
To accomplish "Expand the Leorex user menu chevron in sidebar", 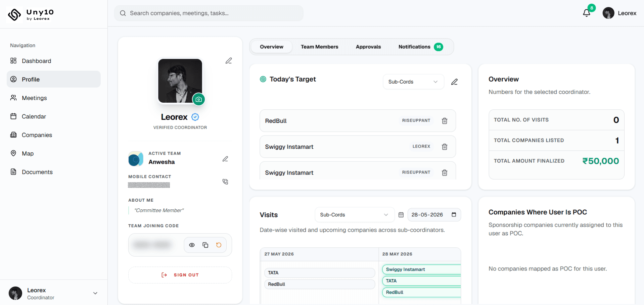I will click(95, 293).
